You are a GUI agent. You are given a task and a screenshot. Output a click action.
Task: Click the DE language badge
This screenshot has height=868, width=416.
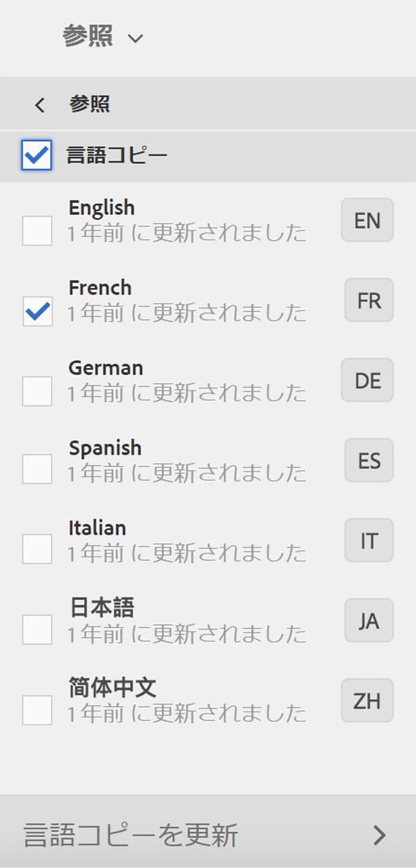tap(367, 380)
